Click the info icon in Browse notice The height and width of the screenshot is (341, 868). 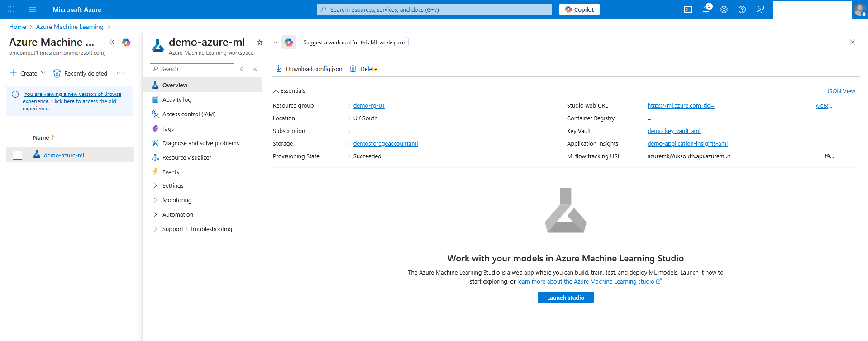(15, 94)
